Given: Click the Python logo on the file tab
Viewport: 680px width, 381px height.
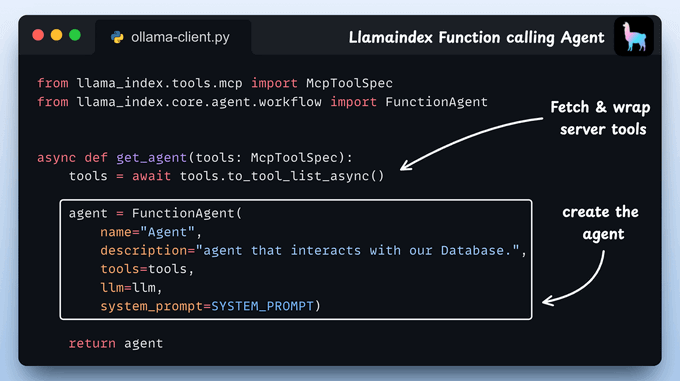Looking at the screenshot, I should pyautogui.click(x=117, y=37).
